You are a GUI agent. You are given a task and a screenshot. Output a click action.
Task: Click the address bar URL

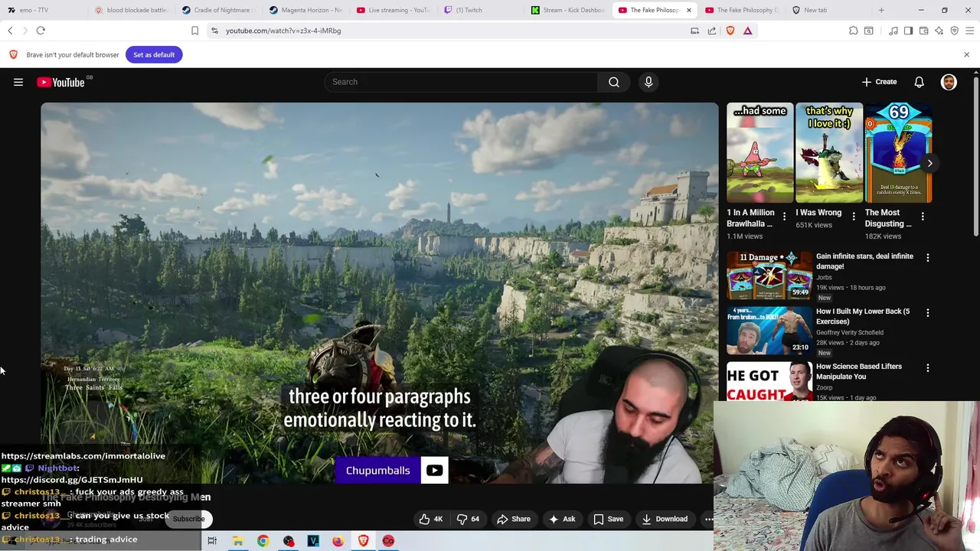click(x=283, y=31)
